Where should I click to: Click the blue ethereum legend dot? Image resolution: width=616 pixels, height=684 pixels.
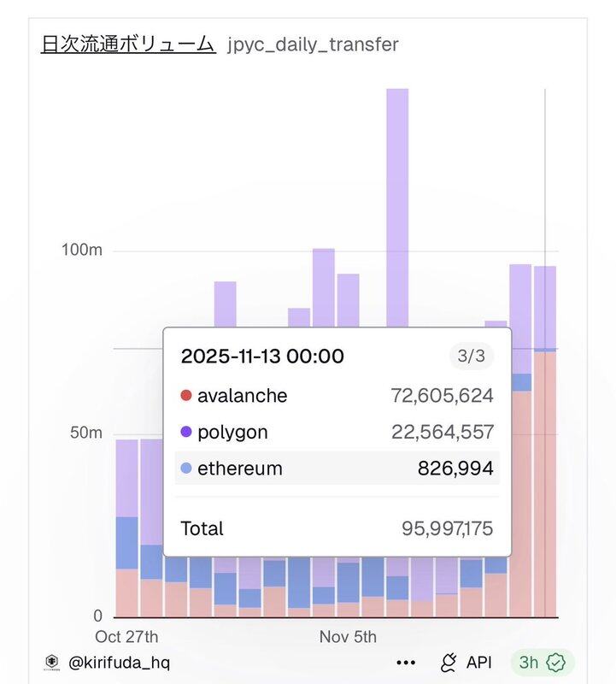186,469
